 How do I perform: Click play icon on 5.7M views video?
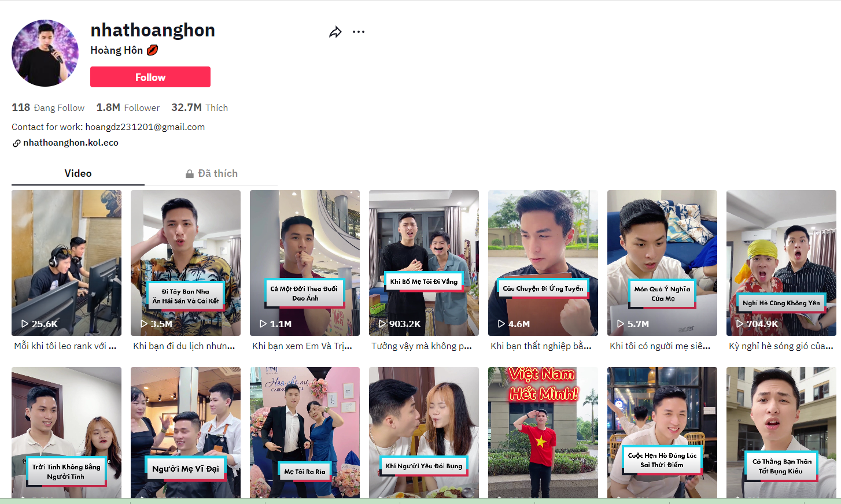coord(621,324)
